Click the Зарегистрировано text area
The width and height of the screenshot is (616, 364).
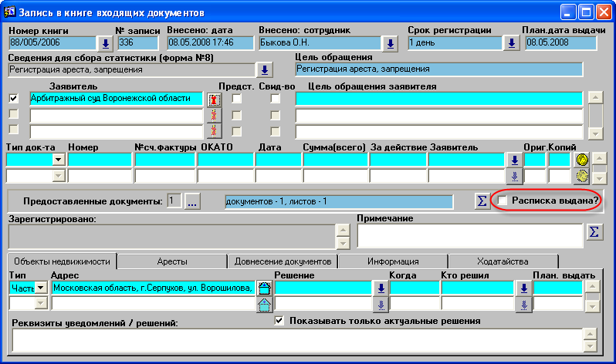(x=171, y=238)
